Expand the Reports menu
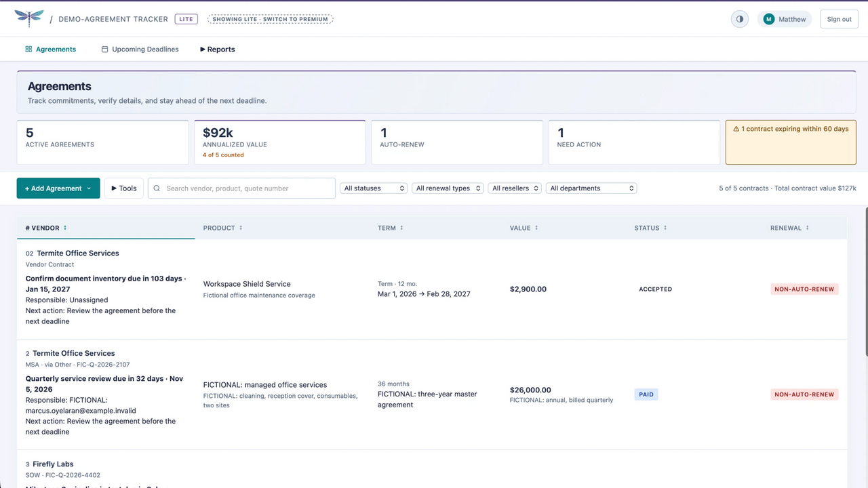 point(217,49)
